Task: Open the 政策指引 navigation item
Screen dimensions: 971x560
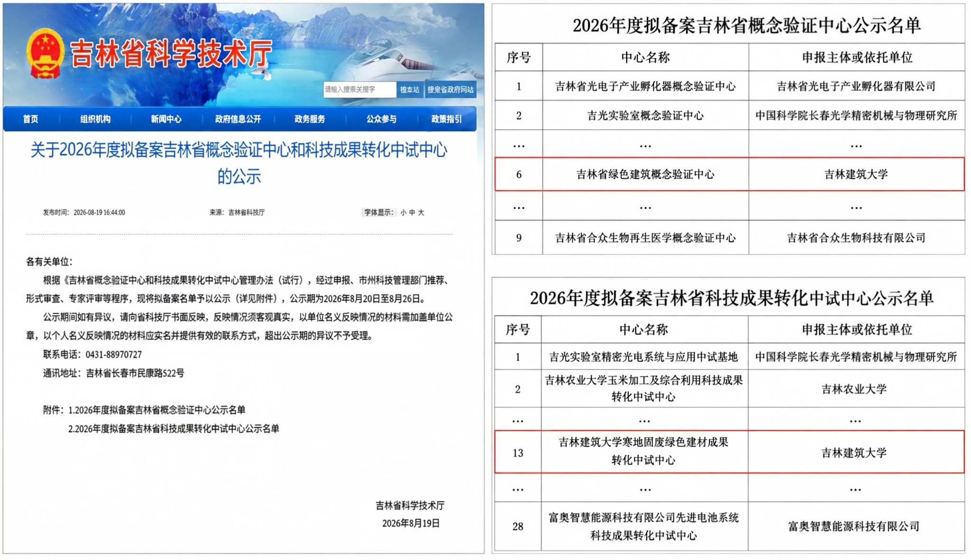Action: 447,119
